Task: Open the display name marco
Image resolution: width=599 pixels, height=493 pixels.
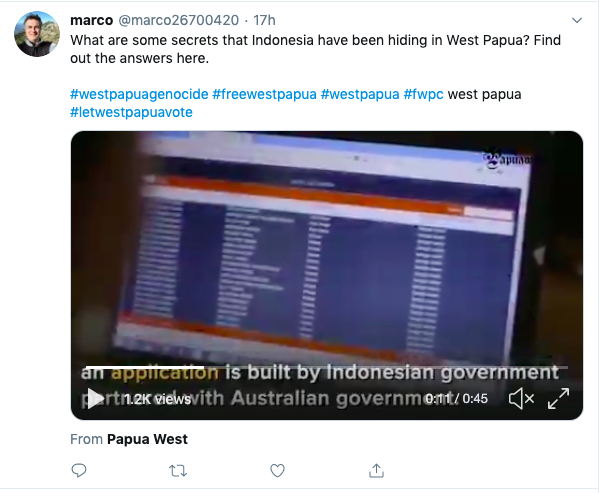Action: (92, 20)
